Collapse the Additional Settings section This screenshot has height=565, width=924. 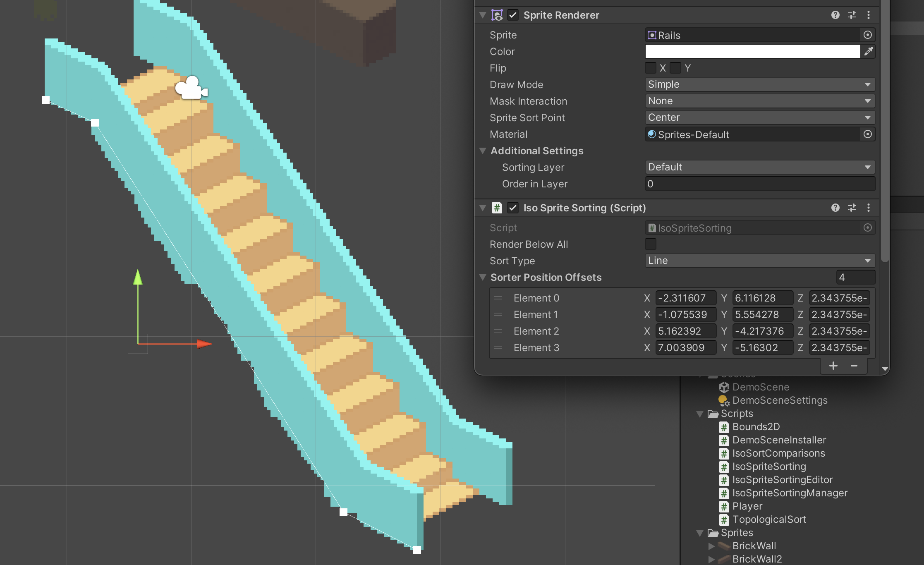(x=483, y=151)
